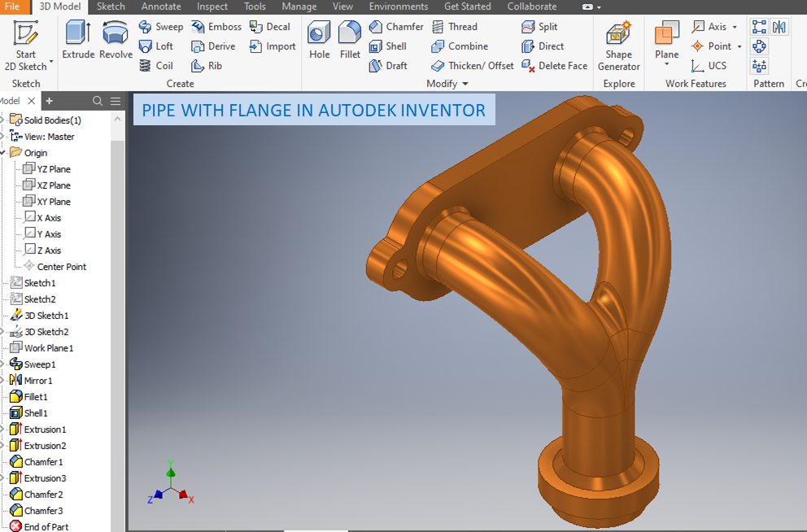Activate the Coil tool

click(x=156, y=66)
